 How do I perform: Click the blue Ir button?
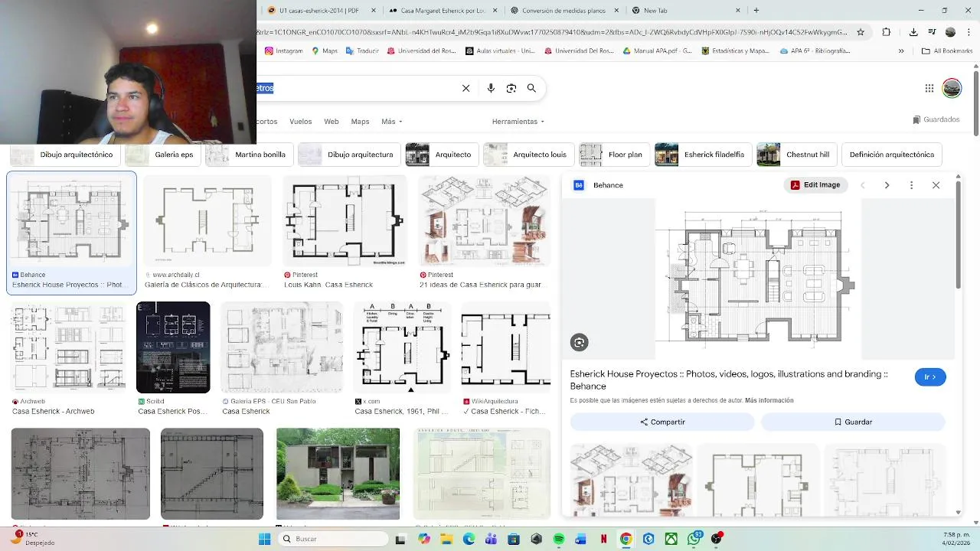(x=930, y=377)
